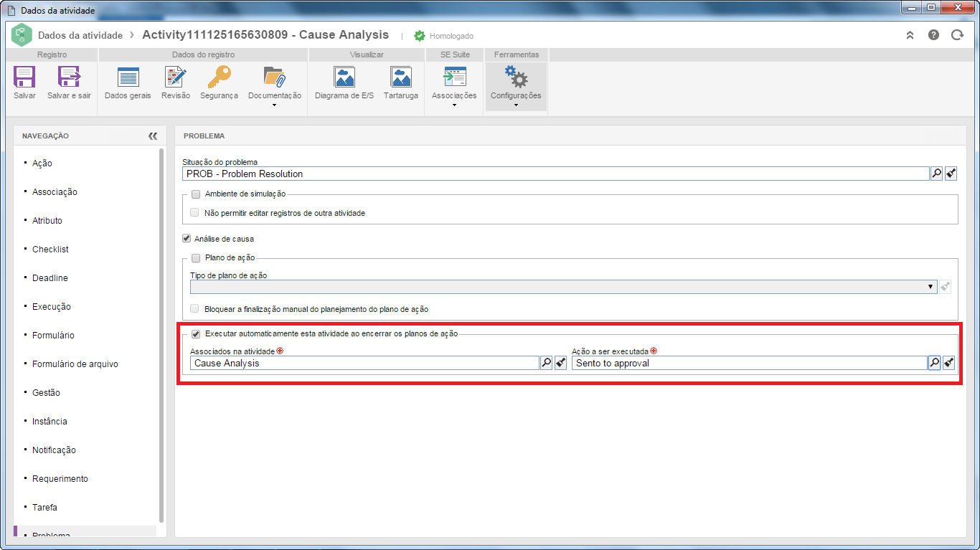The width and height of the screenshot is (980, 550).
Task: Click the Ação a ser executada field
Action: (749, 363)
